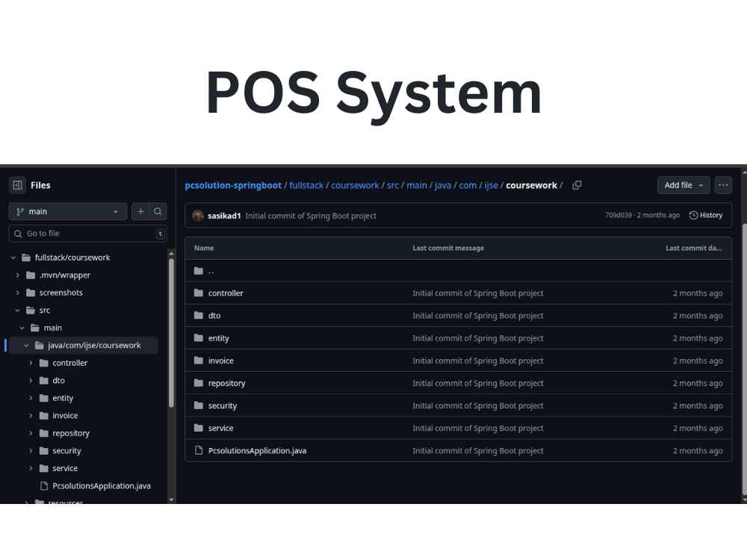The height and width of the screenshot is (560, 747).
Task: Open commit message in controller row
Action: (478, 293)
